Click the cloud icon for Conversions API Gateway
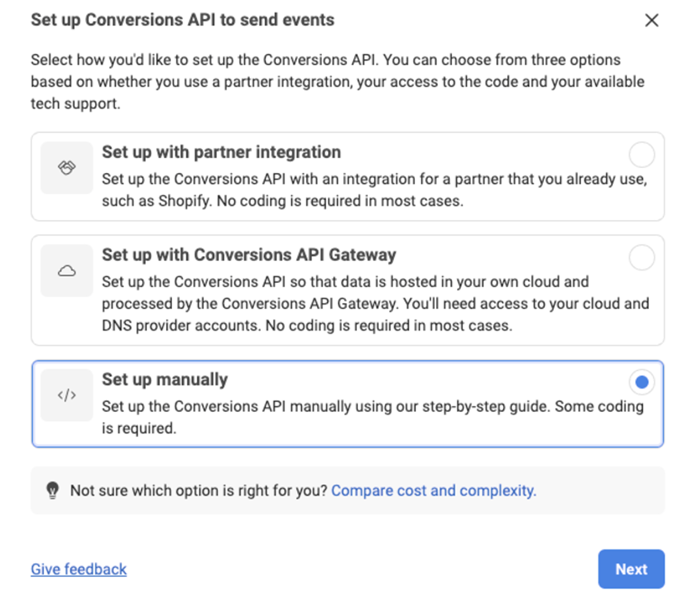Screen dimensions: 690x606 click(x=67, y=270)
